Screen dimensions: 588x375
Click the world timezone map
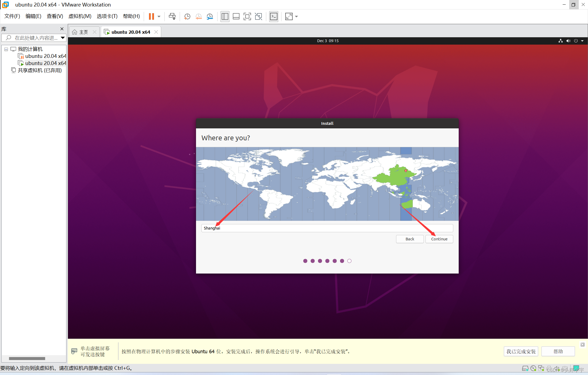(327, 184)
